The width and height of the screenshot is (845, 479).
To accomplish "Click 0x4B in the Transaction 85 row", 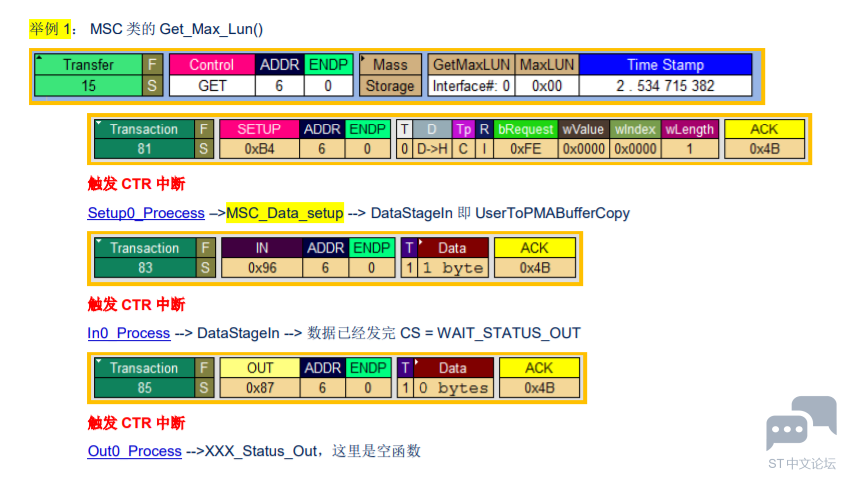I will pos(539,388).
